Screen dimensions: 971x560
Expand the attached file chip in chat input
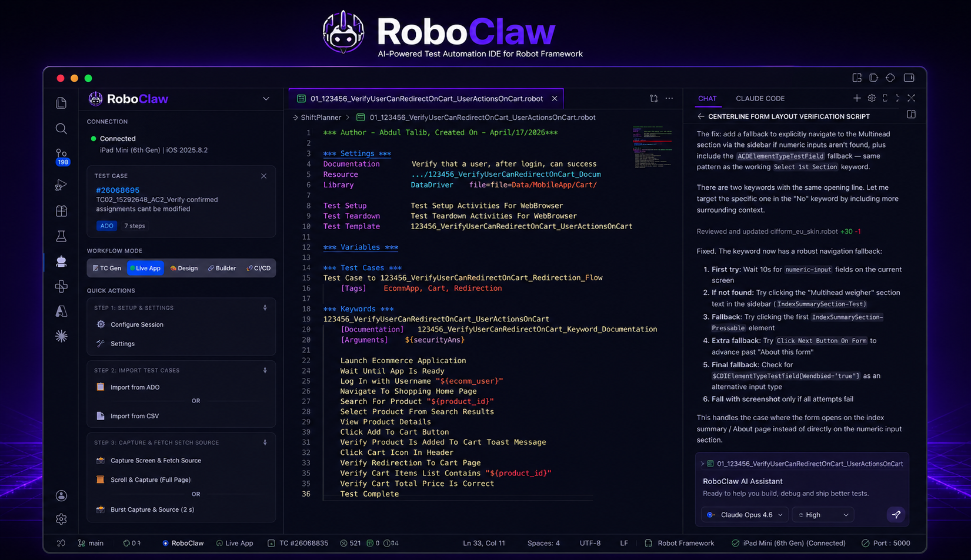(x=702, y=464)
